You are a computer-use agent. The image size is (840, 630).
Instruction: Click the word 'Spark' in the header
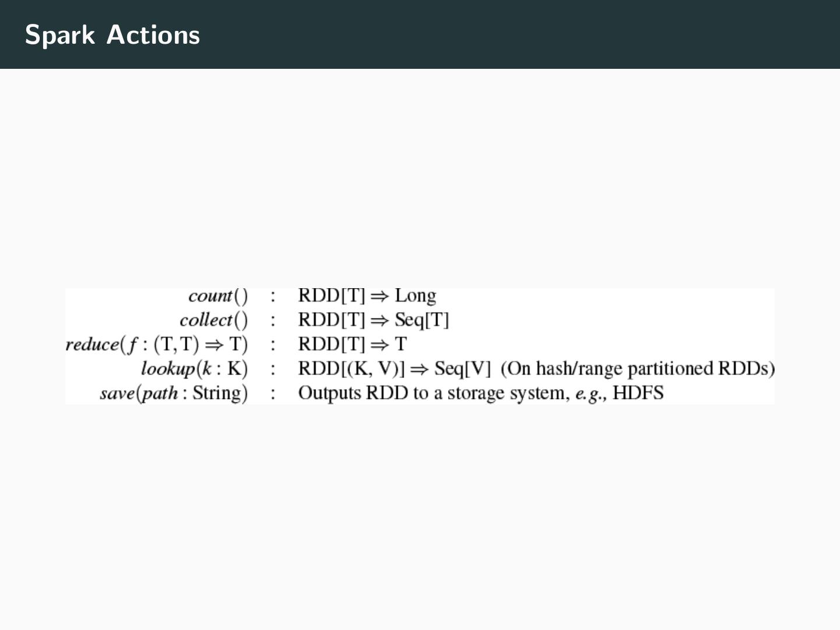pos(60,35)
